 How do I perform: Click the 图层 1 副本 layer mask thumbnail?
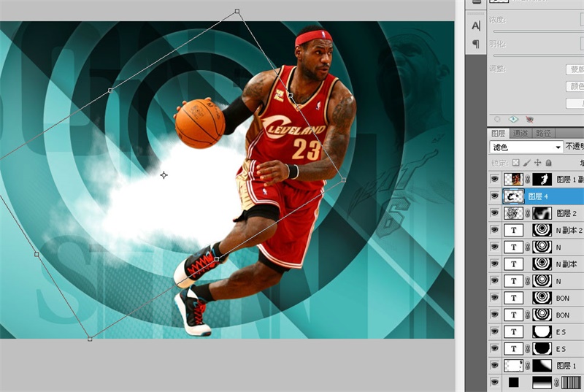tap(542, 179)
